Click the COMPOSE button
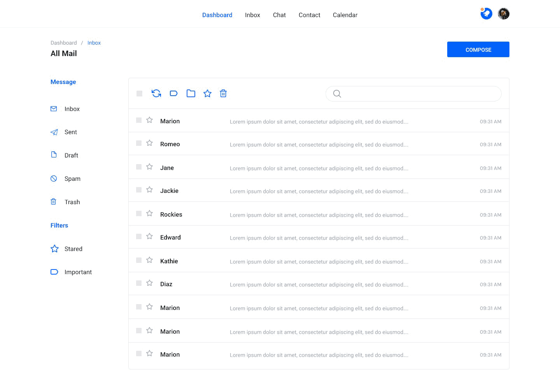This screenshot has width=560, height=392. (x=478, y=49)
